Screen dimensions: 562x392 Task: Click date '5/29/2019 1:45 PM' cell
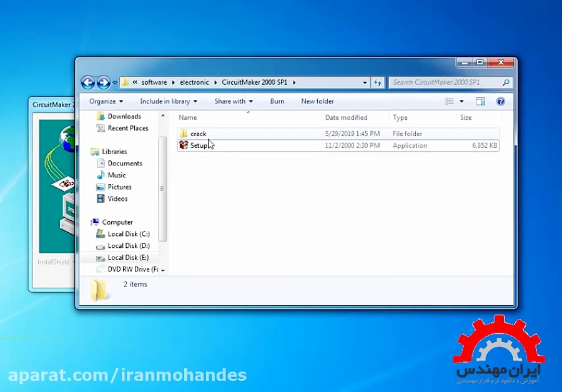tap(352, 134)
